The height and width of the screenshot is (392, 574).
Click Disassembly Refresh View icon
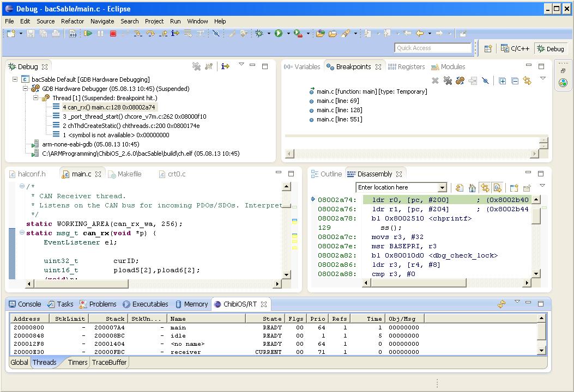point(460,188)
